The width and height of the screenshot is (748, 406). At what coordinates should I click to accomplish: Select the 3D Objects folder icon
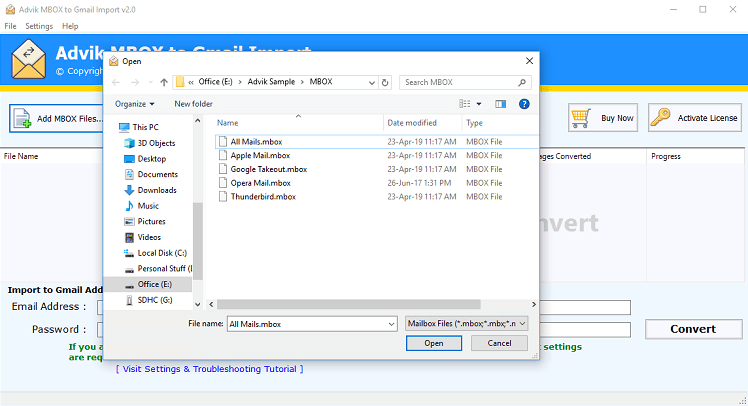coord(129,143)
